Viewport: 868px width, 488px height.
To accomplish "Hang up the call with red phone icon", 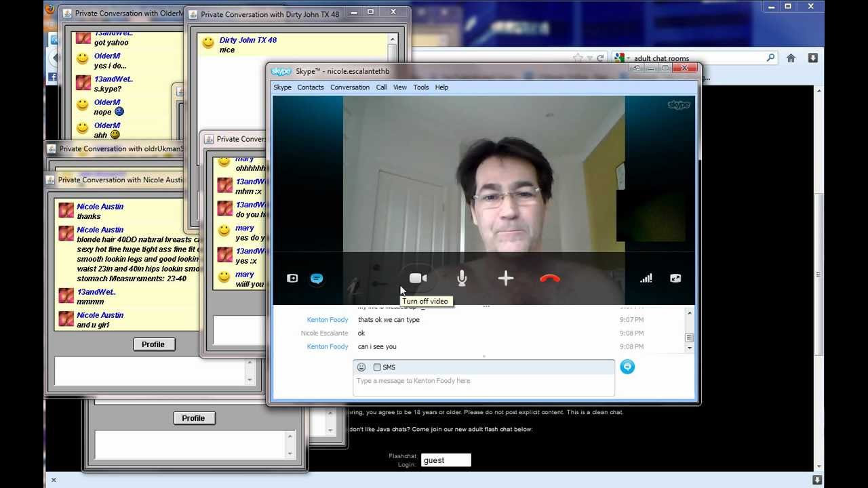I will [549, 279].
